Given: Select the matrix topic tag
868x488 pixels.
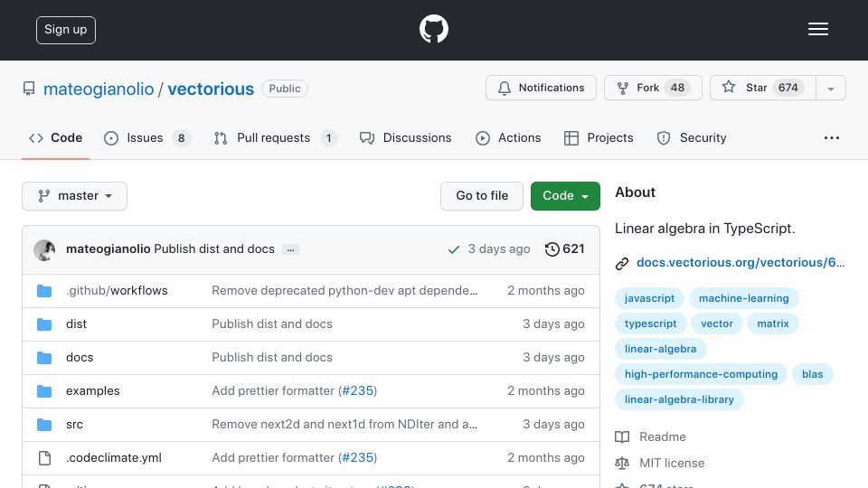Looking at the screenshot, I should (x=773, y=324).
